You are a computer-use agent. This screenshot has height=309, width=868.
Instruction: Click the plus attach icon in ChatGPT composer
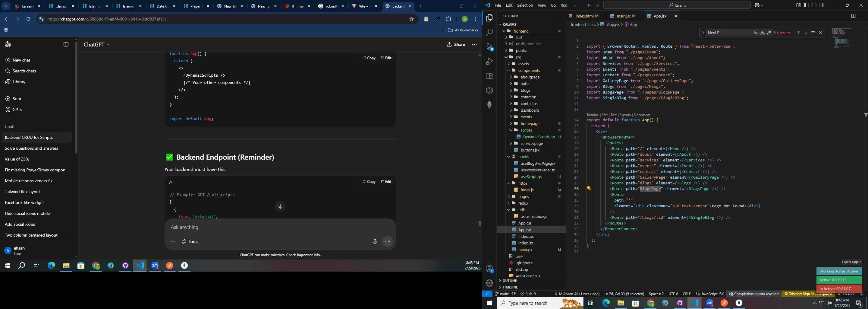173,241
